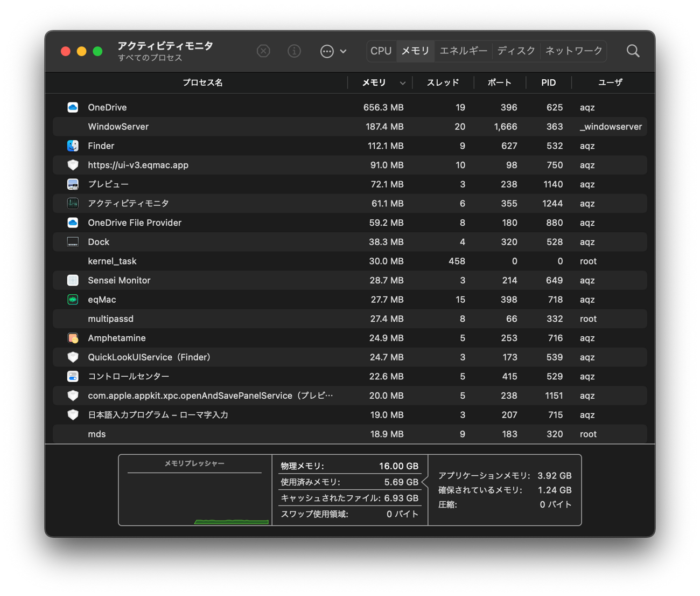The width and height of the screenshot is (700, 596).
Task: Sort by the スレッド column header
Action: click(443, 82)
